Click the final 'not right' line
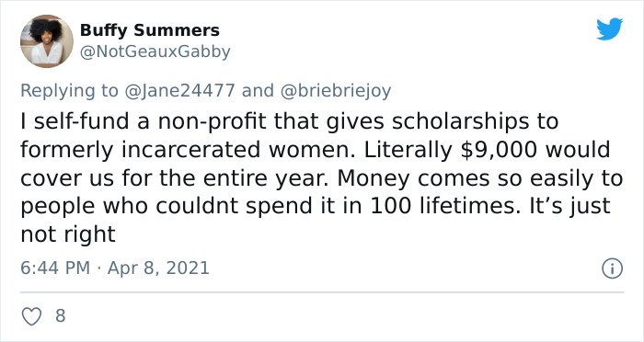 coord(68,234)
